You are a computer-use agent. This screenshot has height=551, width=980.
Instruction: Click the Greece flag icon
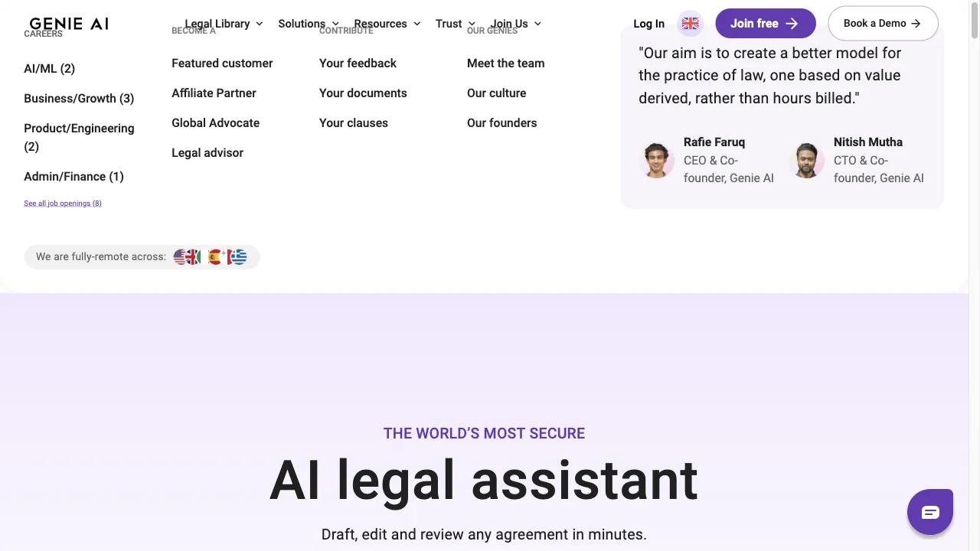[239, 257]
